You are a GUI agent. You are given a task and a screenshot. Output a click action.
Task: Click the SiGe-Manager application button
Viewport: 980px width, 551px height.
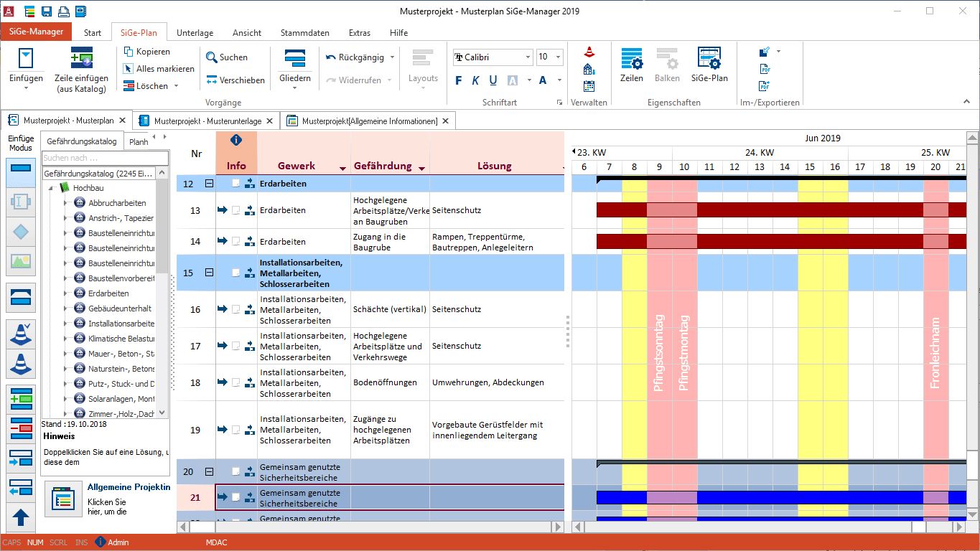pos(37,32)
